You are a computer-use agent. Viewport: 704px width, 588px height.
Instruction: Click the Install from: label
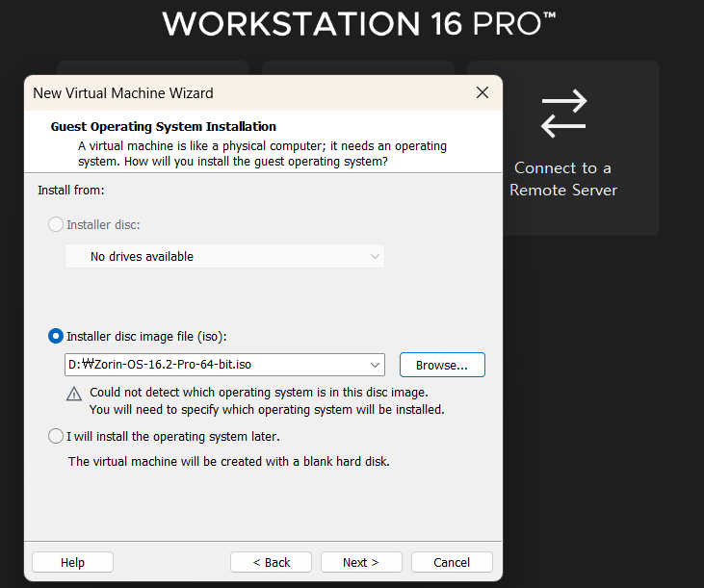[x=71, y=191]
